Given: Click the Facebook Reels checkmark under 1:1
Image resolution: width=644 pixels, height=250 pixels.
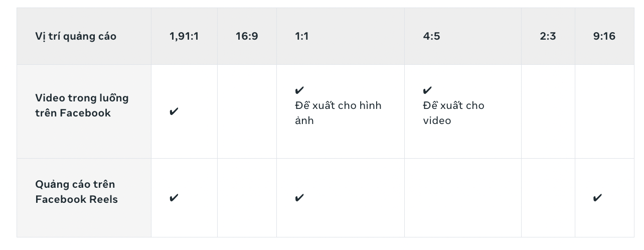Looking at the screenshot, I should pos(299,198).
